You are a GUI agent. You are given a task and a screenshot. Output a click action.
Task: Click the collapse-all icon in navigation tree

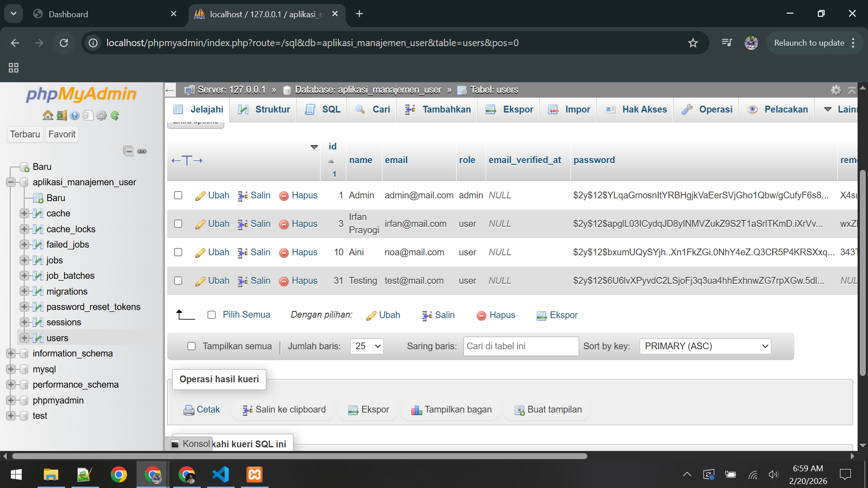coord(128,151)
